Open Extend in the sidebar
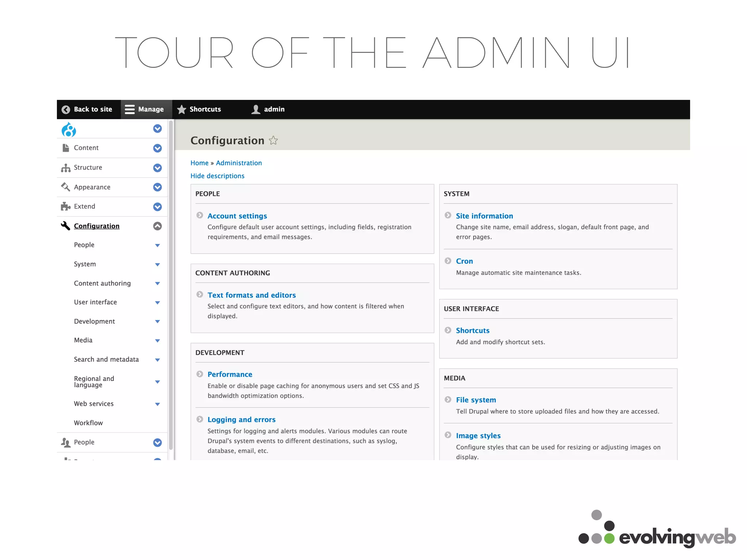Screen dimensions: 747x560 click(x=84, y=206)
